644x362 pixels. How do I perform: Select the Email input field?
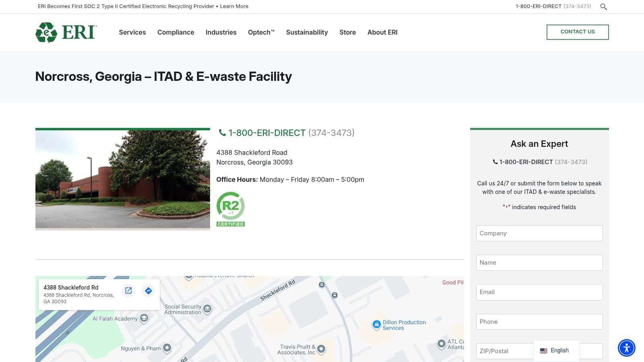539,292
